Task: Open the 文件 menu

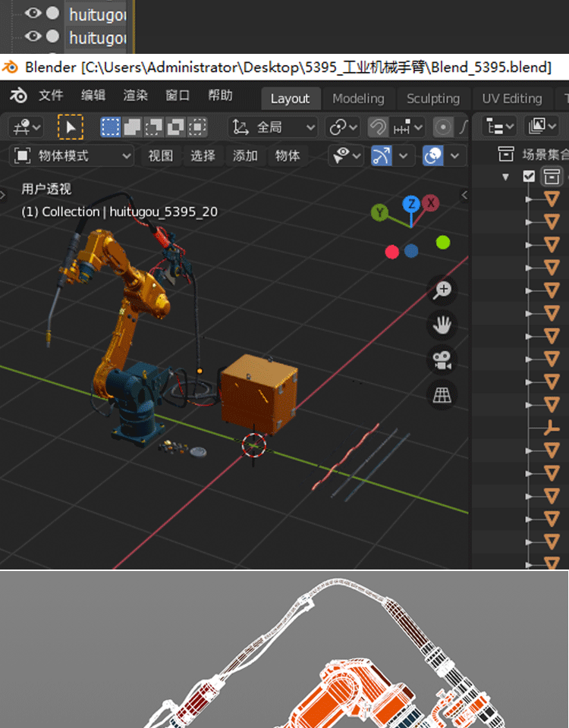Action: coord(51,96)
